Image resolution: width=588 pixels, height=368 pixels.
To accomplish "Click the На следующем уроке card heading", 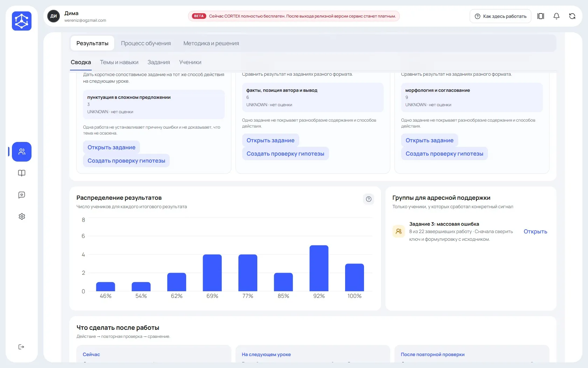I will point(266,354).
